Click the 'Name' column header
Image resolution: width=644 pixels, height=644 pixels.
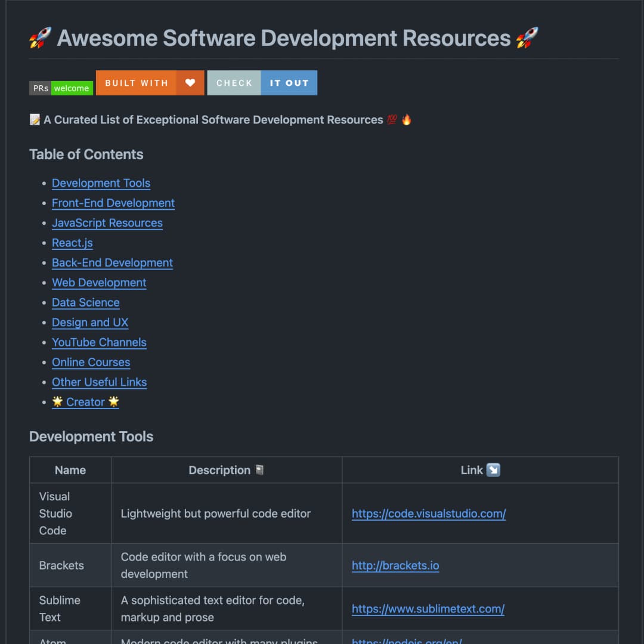70,470
